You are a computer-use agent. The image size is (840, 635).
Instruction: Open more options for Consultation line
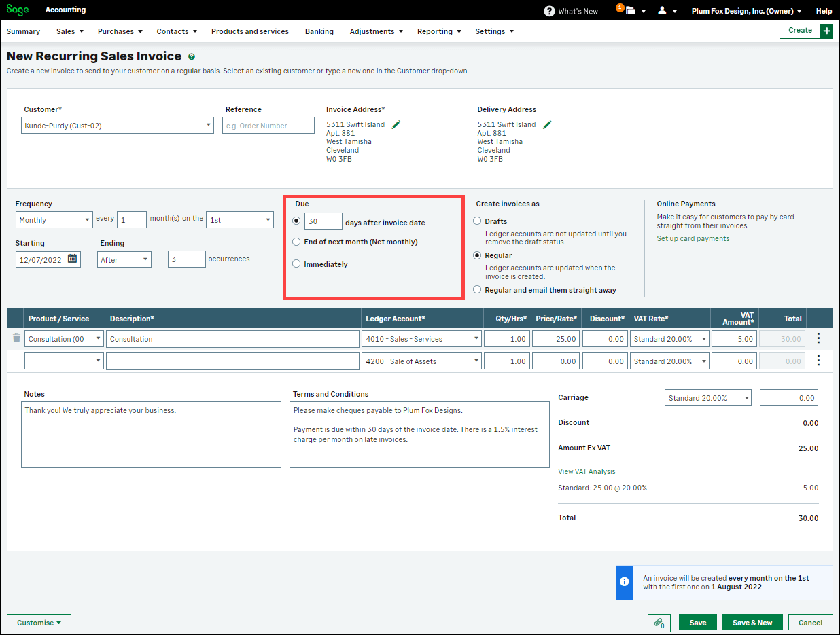[818, 338]
